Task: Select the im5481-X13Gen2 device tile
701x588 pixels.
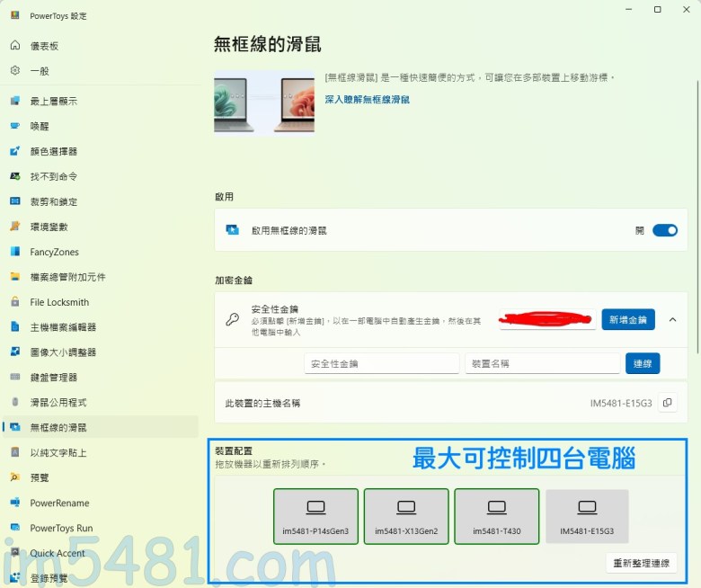Action: tap(406, 516)
